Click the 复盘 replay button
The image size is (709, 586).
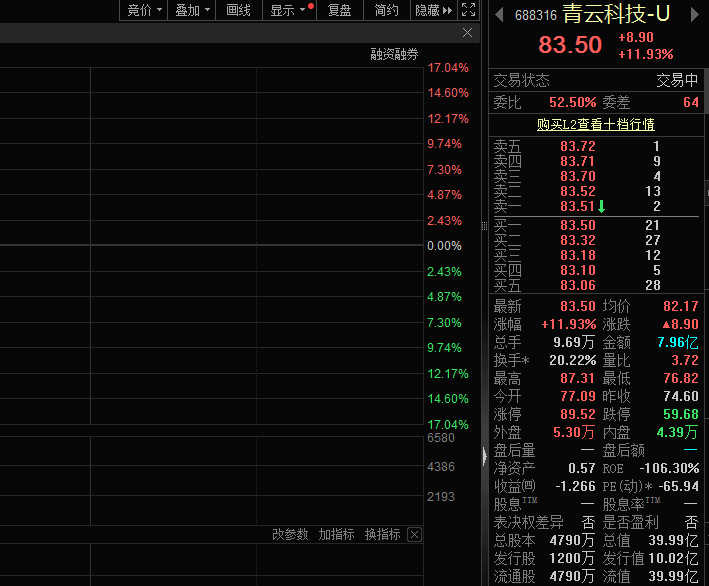(x=340, y=10)
